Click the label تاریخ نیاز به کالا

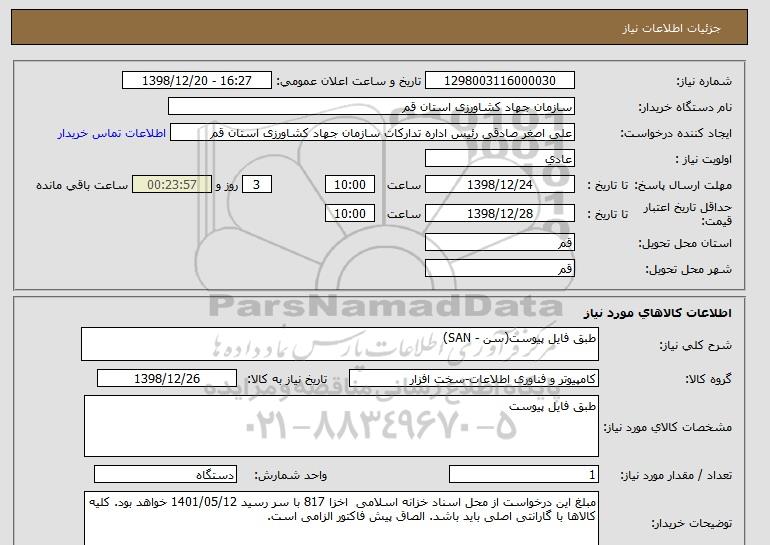point(287,379)
